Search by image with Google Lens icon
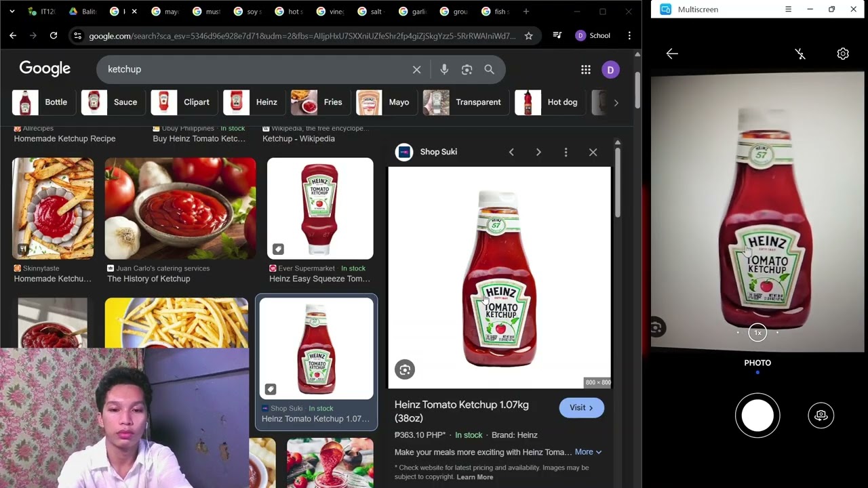The image size is (868, 488). coord(467,69)
